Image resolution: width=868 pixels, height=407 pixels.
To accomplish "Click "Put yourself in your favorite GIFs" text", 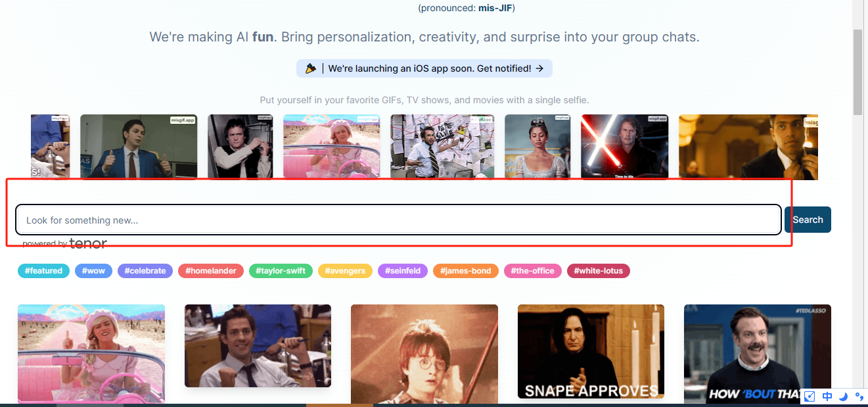I will tap(424, 101).
